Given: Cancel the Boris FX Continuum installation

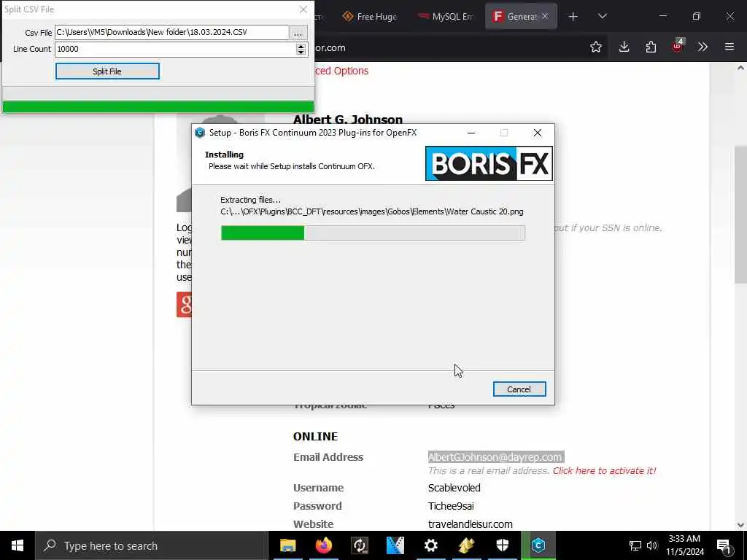Looking at the screenshot, I should 519,389.
